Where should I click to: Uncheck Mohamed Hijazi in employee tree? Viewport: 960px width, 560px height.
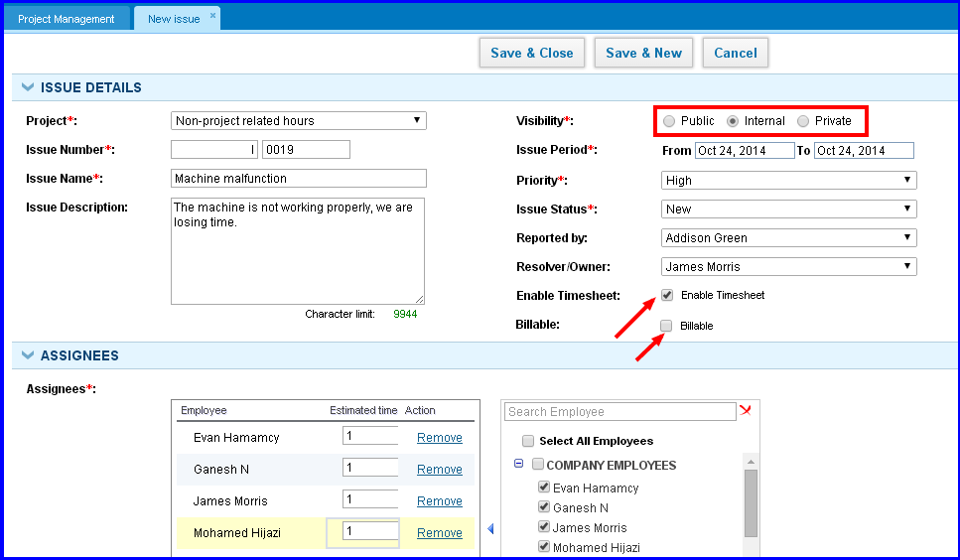pyautogui.click(x=544, y=546)
